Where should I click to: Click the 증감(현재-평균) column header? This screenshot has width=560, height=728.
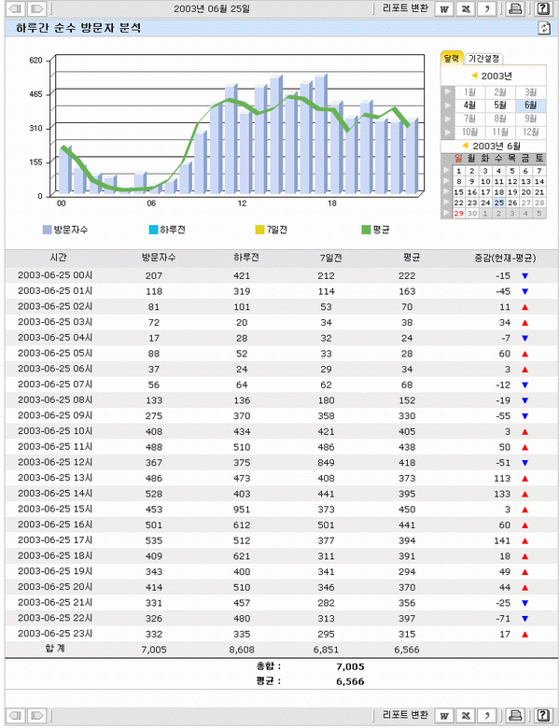505,258
